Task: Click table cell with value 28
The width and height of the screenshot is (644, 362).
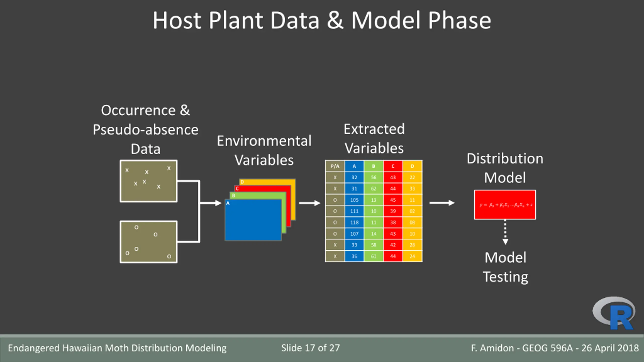Action: [x=412, y=245]
